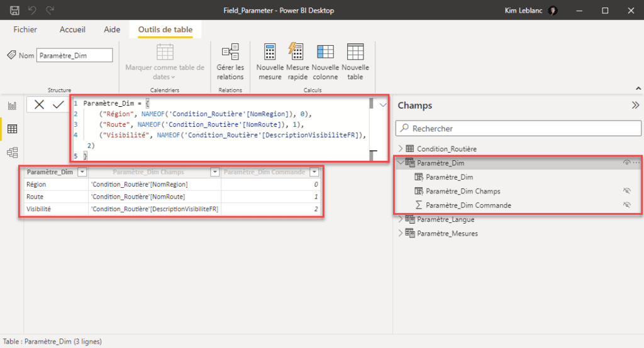The width and height of the screenshot is (644, 348).
Task: Open Paramètre_Dim Champs column filter dropdown
Action: (x=215, y=172)
